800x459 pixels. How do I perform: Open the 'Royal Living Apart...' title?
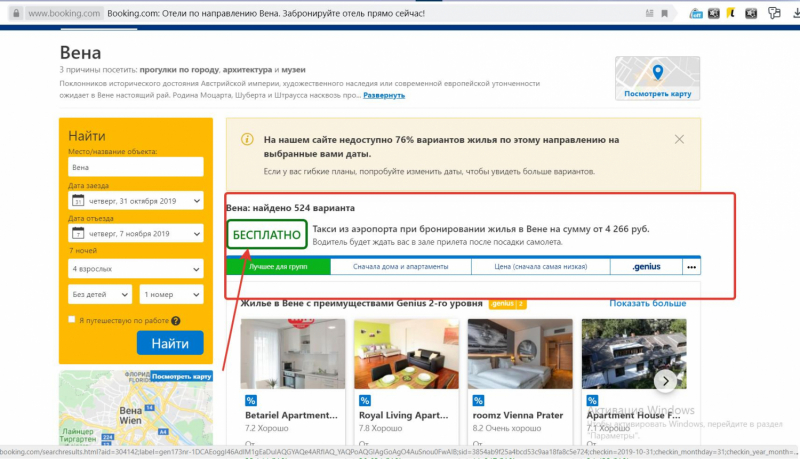click(404, 415)
